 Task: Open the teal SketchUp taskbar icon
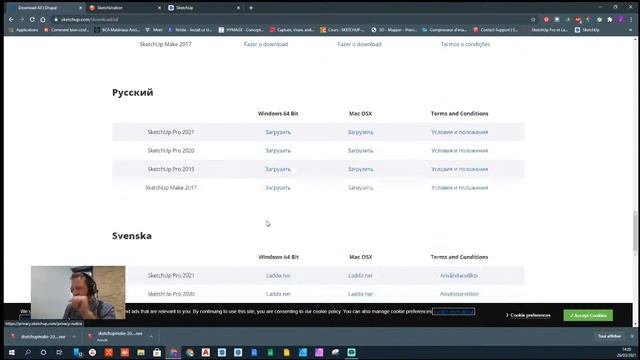coord(351,352)
